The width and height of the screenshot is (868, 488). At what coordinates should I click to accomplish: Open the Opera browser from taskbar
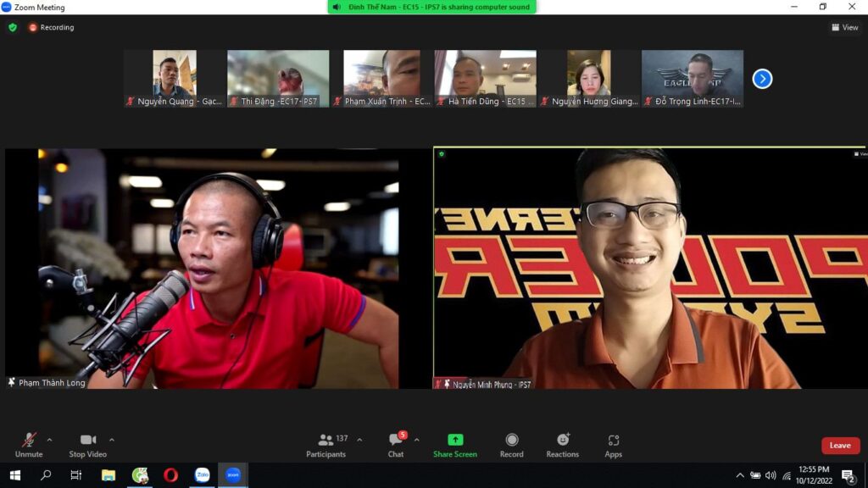(170, 475)
